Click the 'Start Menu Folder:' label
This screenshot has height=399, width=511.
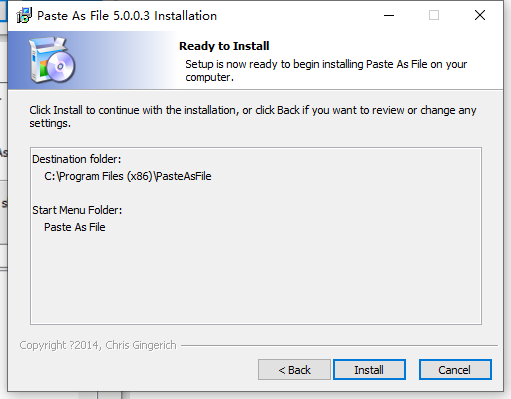(x=77, y=210)
